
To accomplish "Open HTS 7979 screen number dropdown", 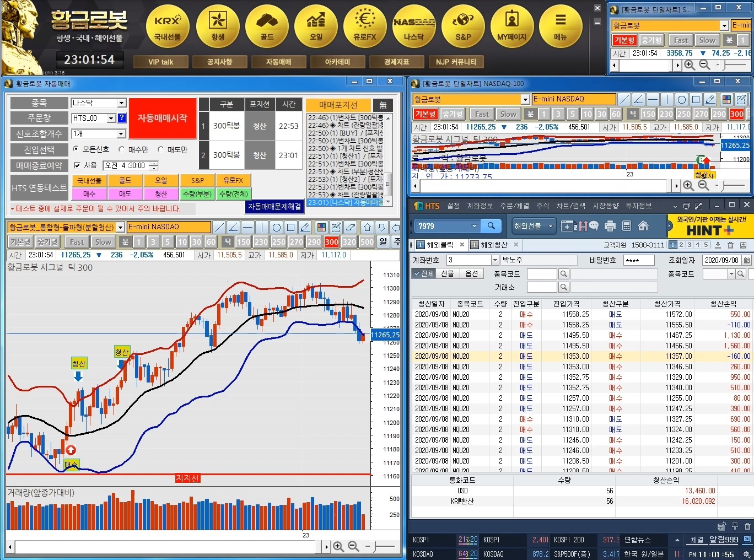I will (474, 226).
